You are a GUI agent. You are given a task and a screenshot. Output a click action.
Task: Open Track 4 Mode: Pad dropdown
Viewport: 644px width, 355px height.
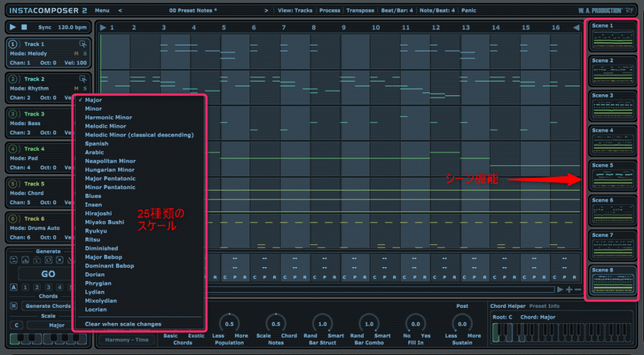(24, 158)
